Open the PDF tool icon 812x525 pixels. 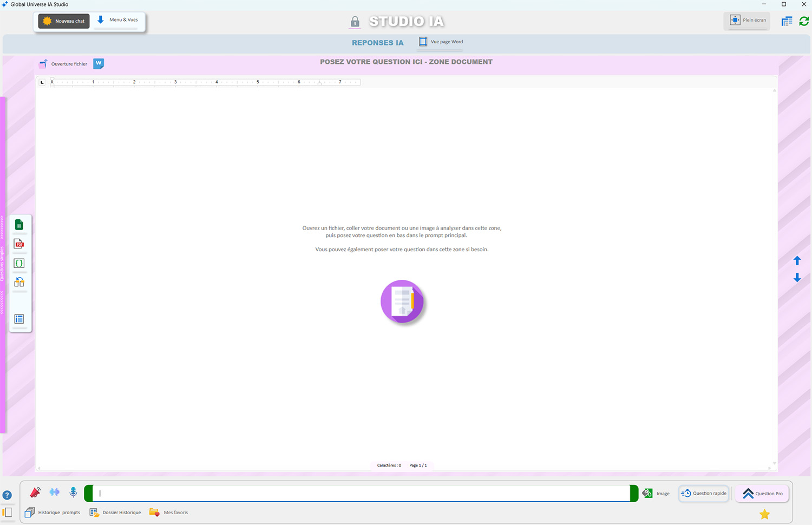[19, 244]
